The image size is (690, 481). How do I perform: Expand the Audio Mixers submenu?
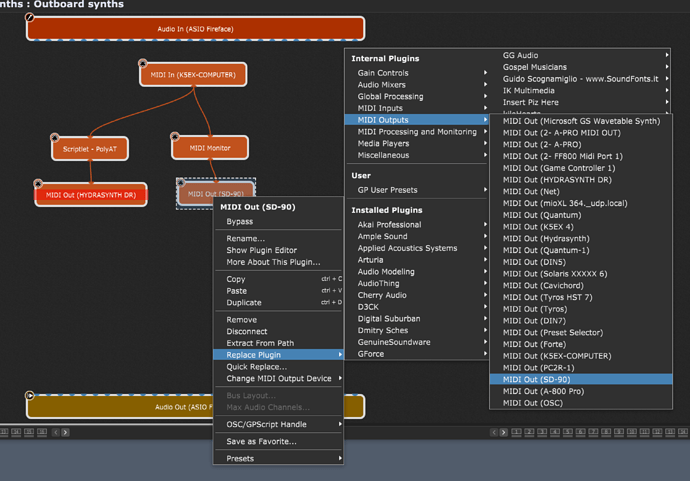tap(417, 84)
